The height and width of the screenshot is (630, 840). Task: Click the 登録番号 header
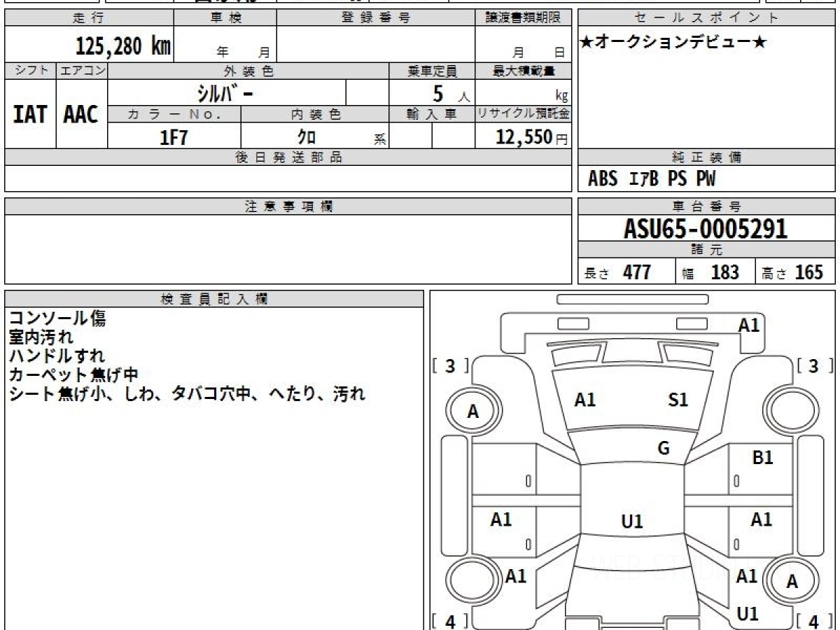click(x=376, y=18)
